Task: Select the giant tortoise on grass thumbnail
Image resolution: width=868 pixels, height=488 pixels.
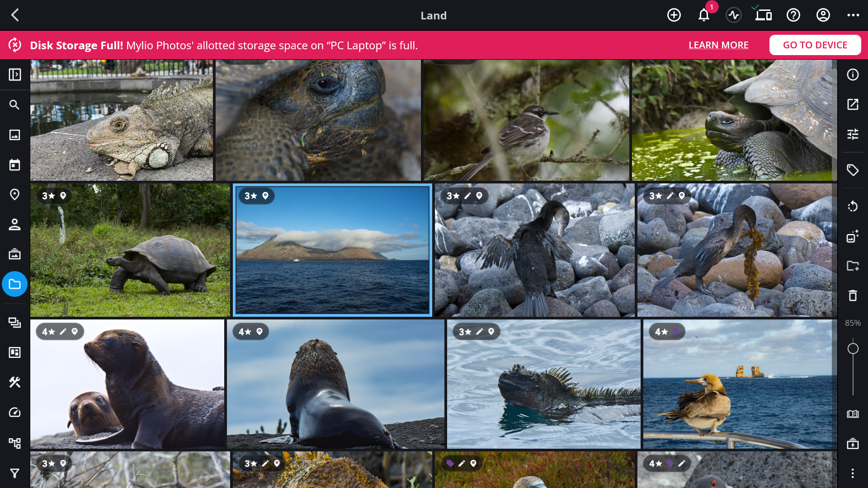Action: click(x=130, y=250)
